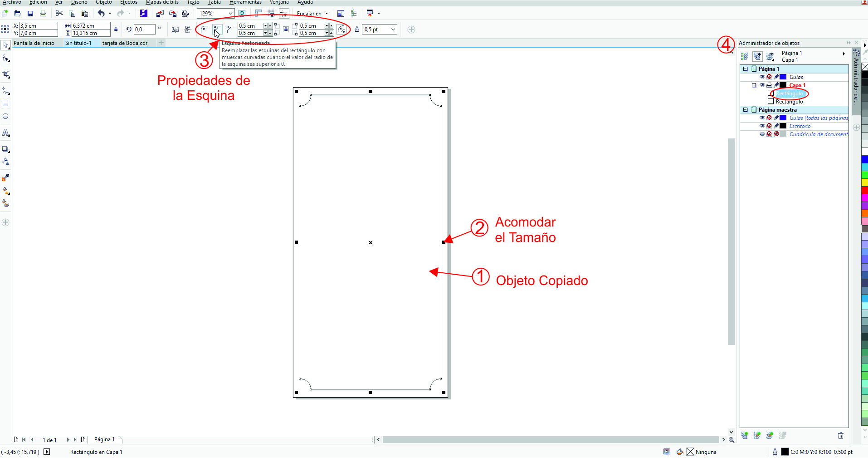Toggle visibility of Cuadrícula de documento layer
Viewport: 868px width, 458px height.
pos(762,134)
